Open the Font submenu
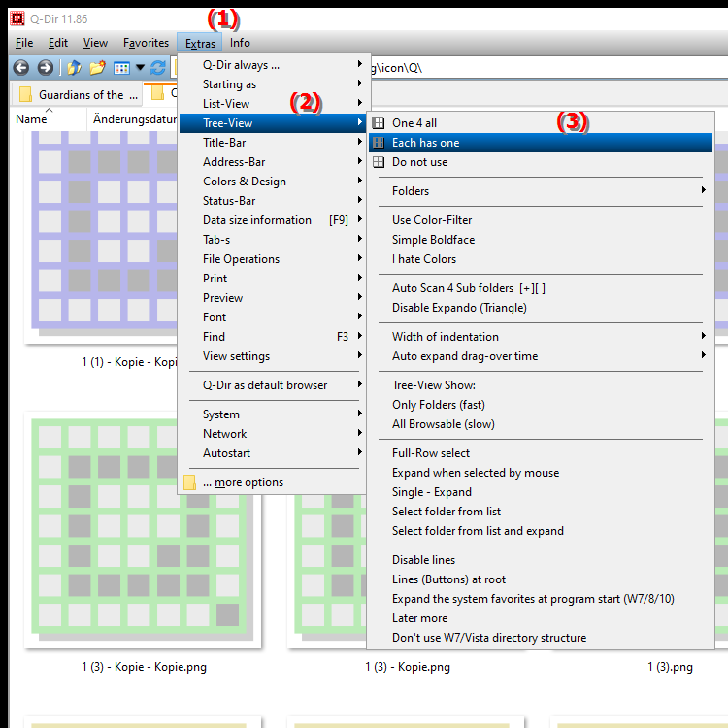The height and width of the screenshot is (728, 728). pyautogui.click(x=273, y=317)
